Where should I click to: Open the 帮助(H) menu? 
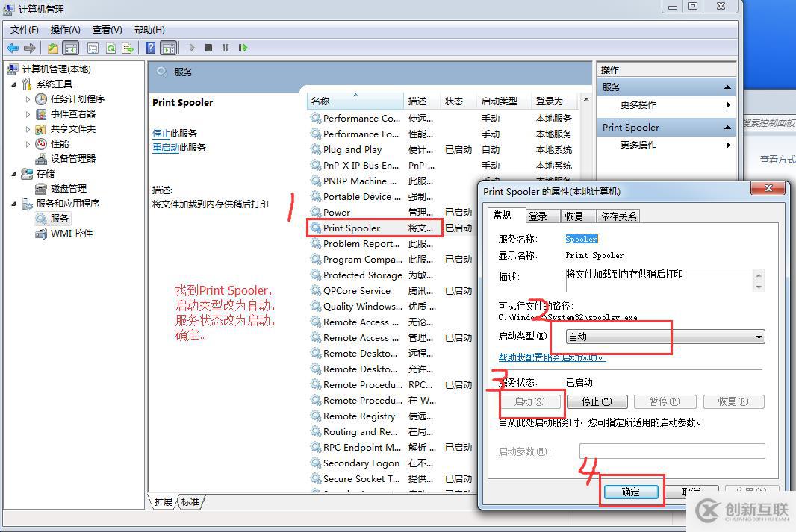pos(149,30)
